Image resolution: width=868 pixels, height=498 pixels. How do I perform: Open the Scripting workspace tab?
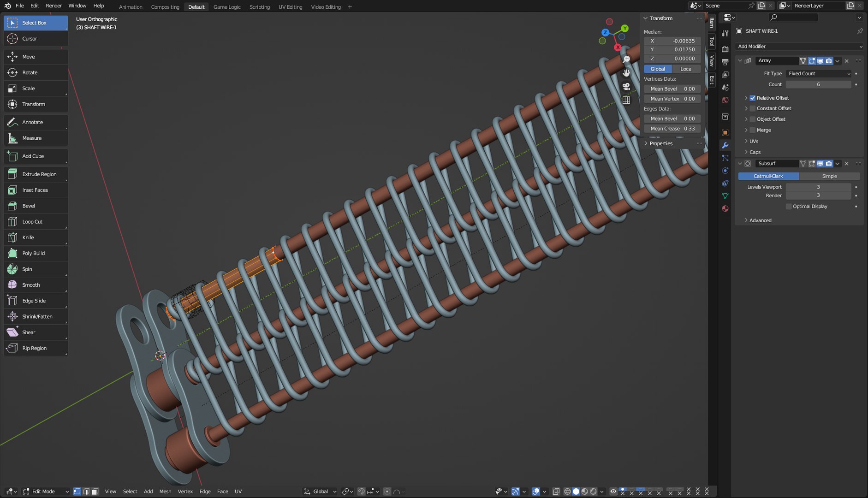[260, 7]
